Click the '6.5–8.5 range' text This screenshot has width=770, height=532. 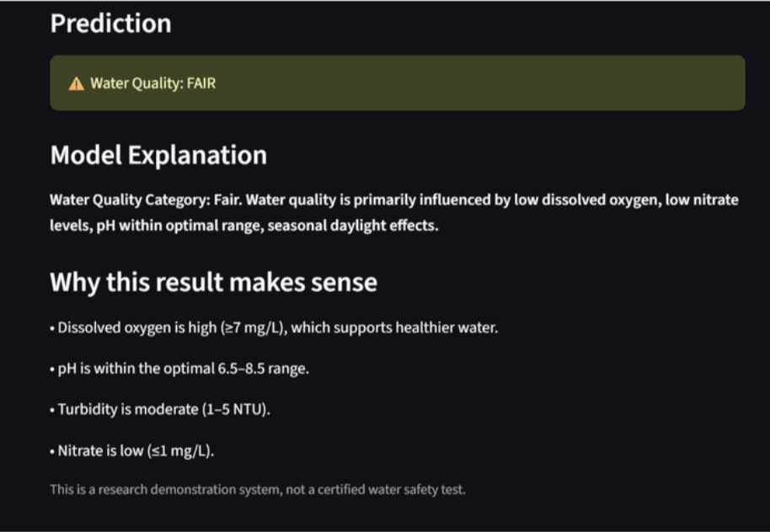[266, 369]
